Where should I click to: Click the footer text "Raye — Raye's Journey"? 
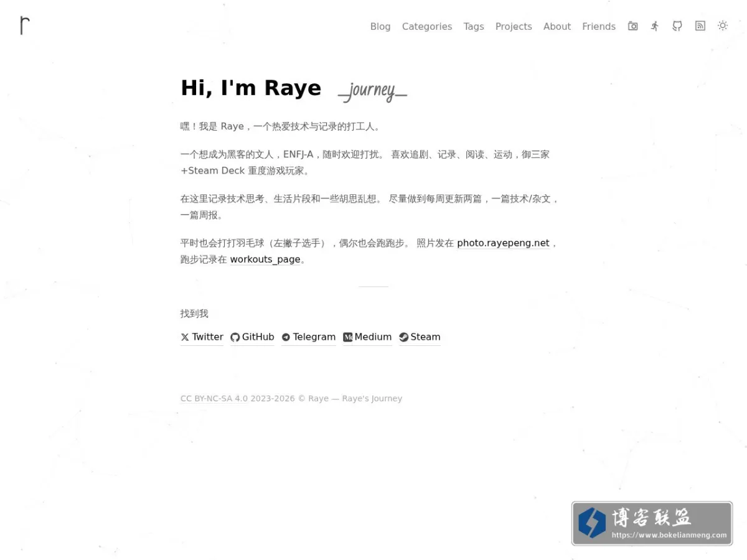tap(355, 399)
